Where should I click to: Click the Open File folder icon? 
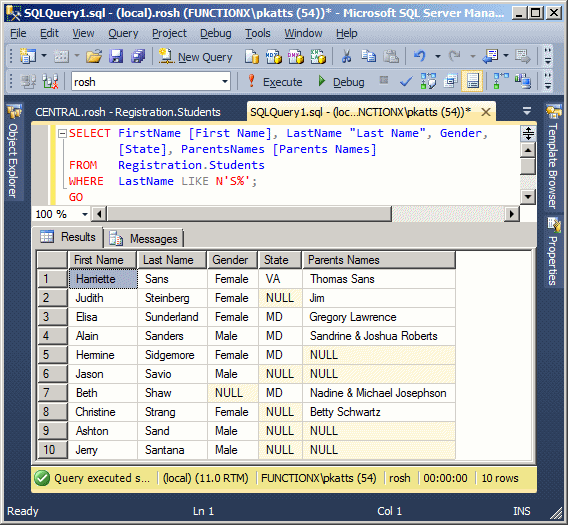click(93, 57)
